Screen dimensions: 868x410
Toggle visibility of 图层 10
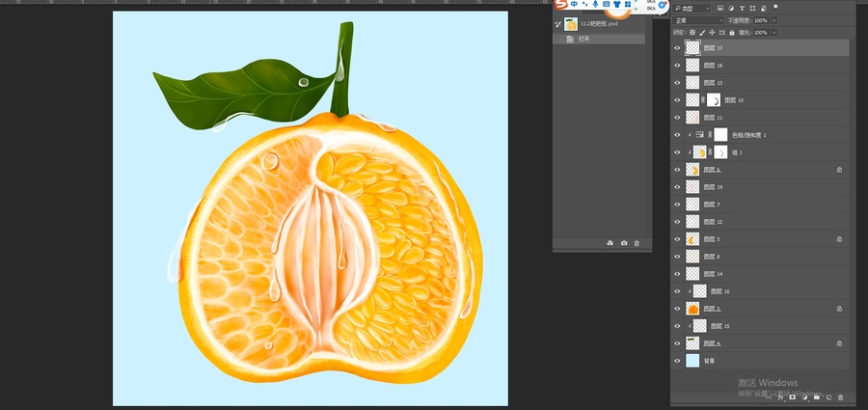pos(677,100)
